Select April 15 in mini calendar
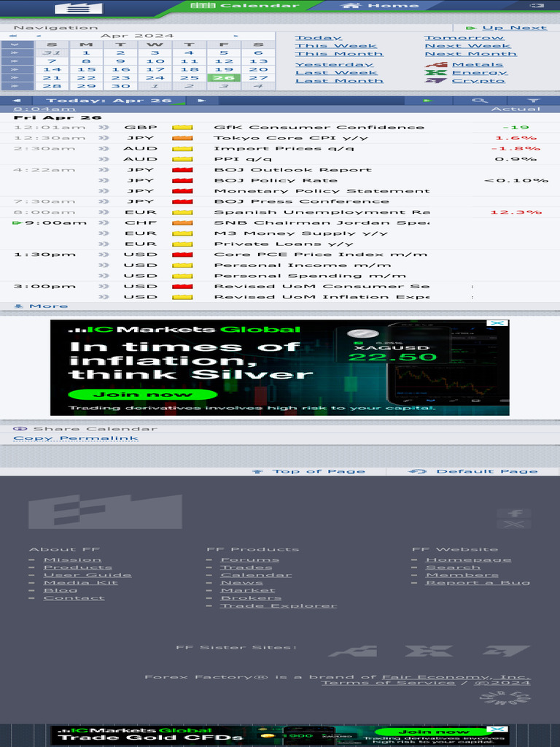This screenshot has width=560, height=747. coord(86,69)
